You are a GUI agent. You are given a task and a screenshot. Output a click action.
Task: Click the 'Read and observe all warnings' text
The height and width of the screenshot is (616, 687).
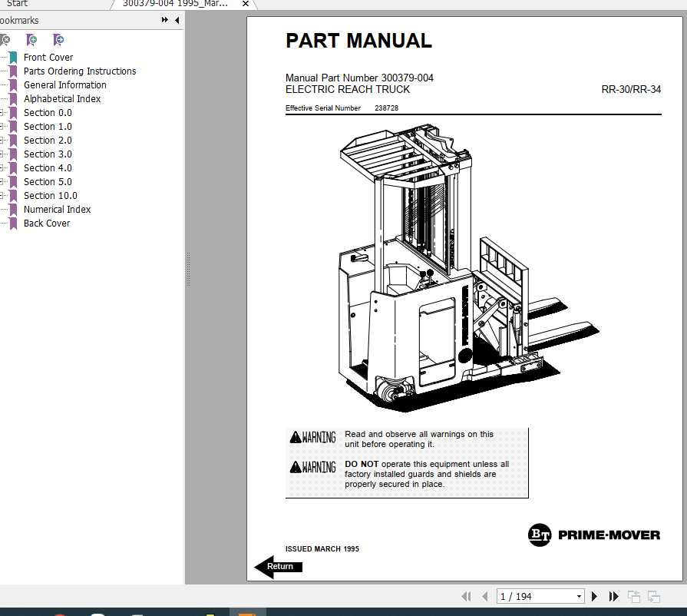point(419,439)
